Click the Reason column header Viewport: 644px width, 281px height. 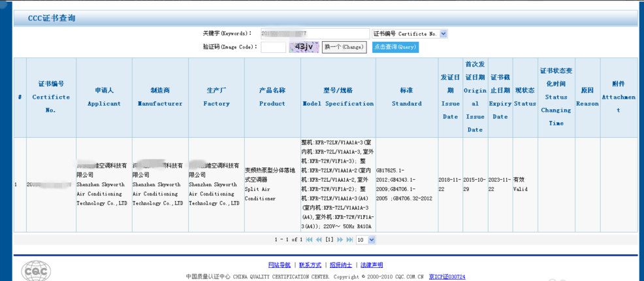(x=587, y=97)
